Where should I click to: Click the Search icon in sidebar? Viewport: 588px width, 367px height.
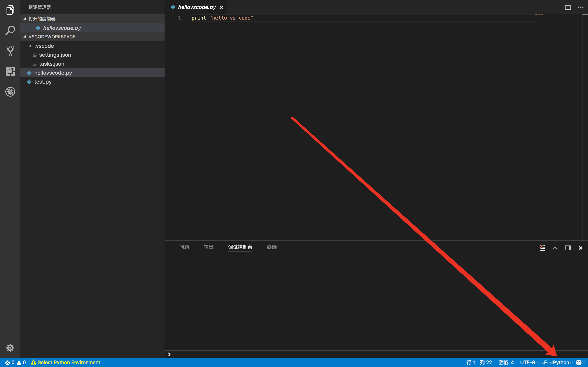(10, 30)
